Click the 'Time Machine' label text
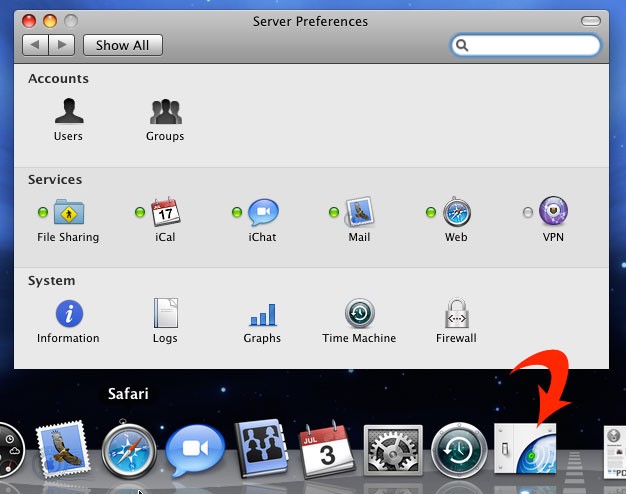This screenshot has height=494, width=626. 359,338
